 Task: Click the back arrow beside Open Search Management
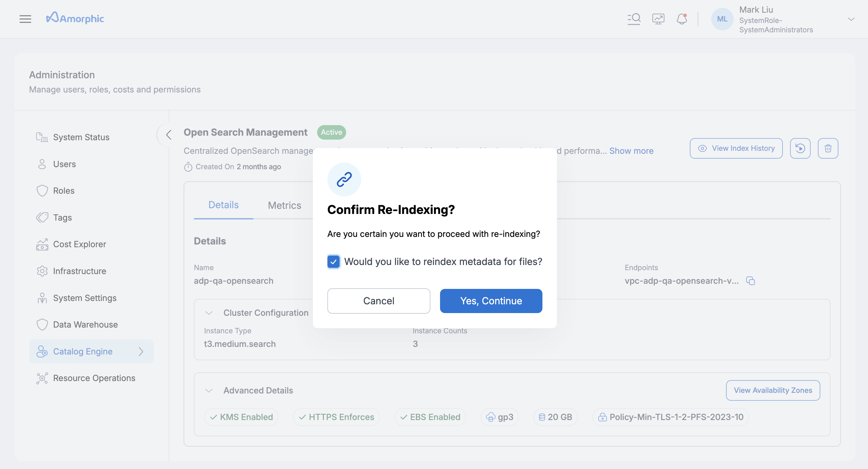(169, 135)
